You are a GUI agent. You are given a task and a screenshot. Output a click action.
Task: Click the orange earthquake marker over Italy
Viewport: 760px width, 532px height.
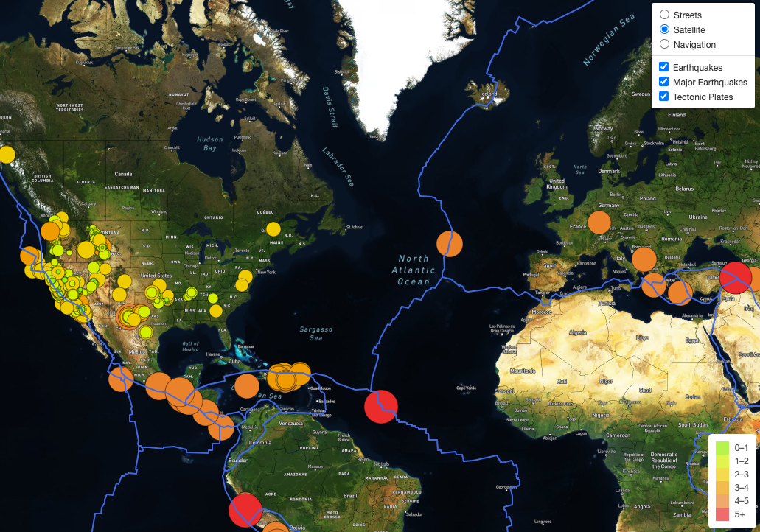pos(644,259)
